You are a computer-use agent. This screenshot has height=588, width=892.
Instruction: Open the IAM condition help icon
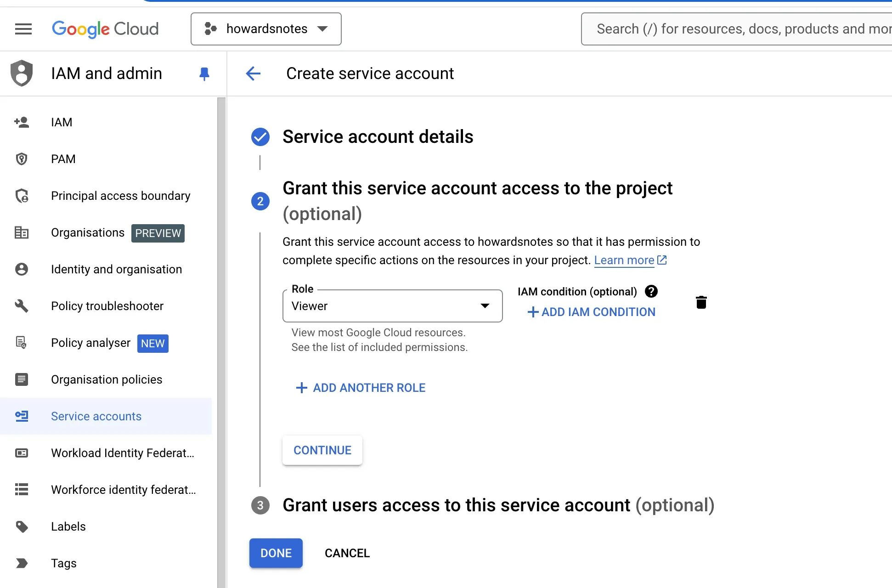point(651,291)
